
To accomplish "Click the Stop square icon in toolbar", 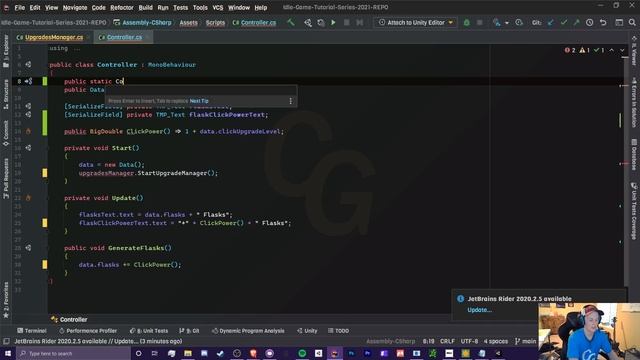I will [x=346, y=22].
